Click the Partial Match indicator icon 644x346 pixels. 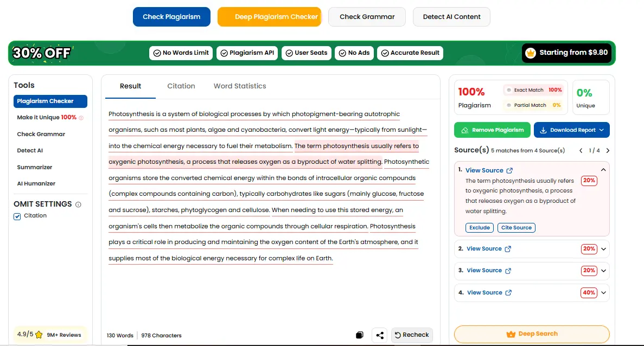(509, 105)
